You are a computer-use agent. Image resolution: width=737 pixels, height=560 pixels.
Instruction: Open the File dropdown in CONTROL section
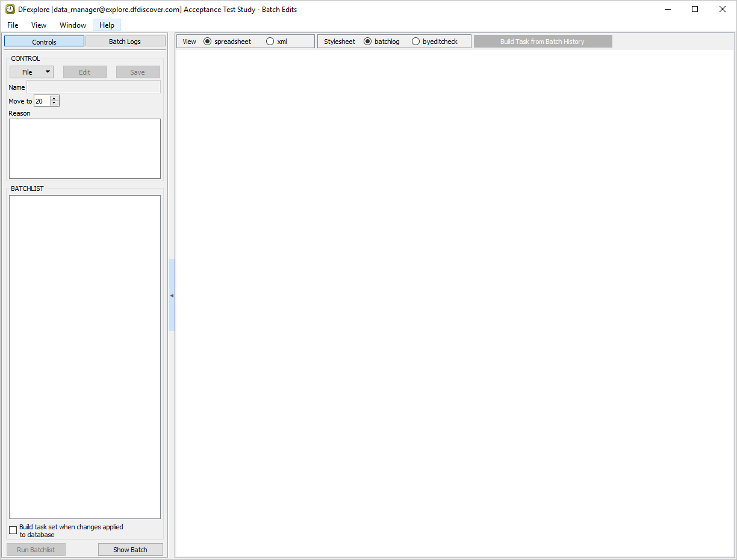tap(31, 72)
